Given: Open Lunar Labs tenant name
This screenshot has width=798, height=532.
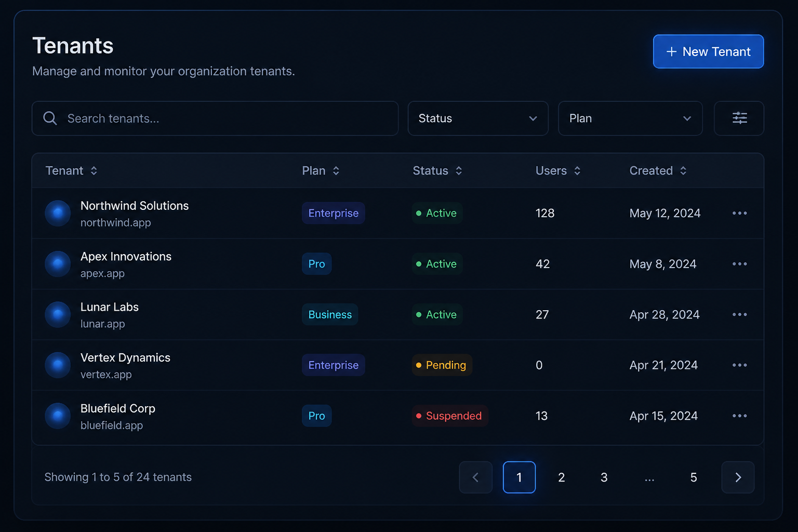Looking at the screenshot, I should [110, 307].
